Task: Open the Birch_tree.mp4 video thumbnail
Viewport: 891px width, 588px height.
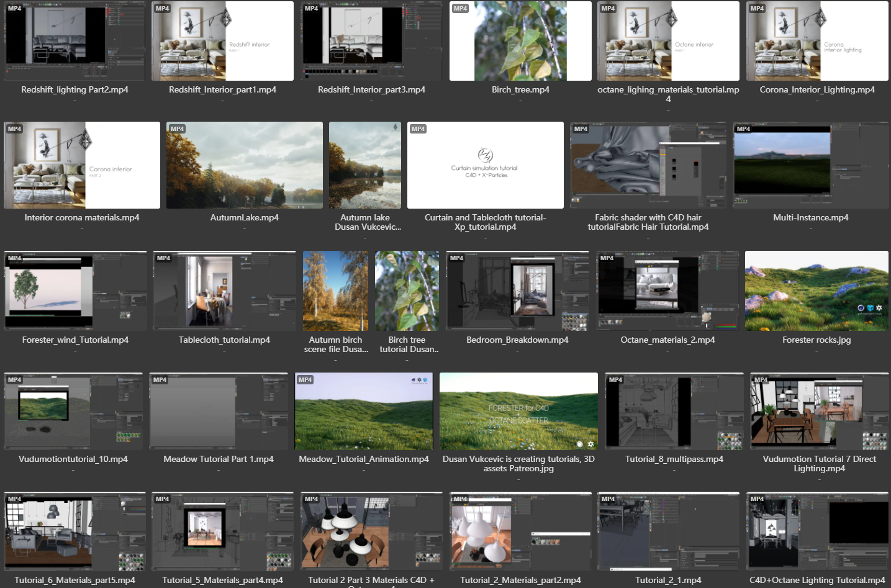Action: pyautogui.click(x=520, y=41)
